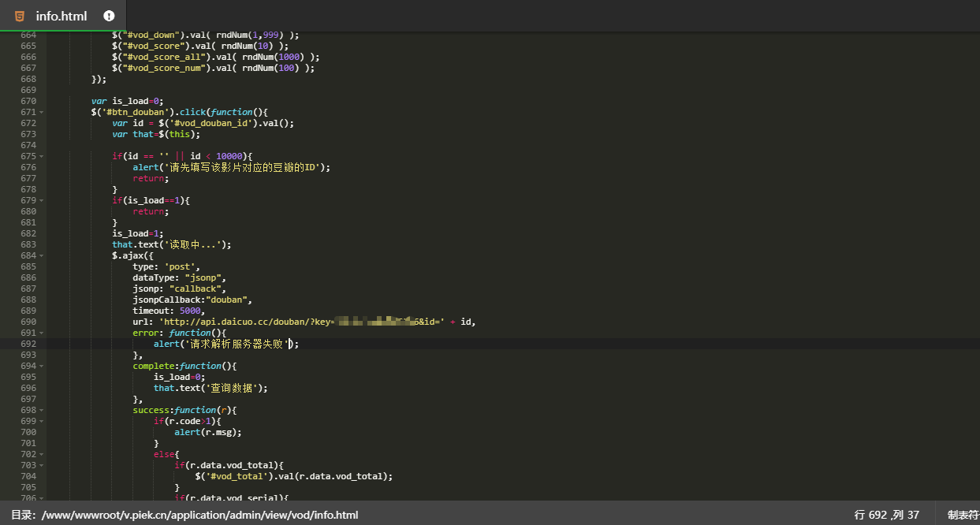Image resolution: width=980 pixels, height=525 pixels.
Task: Collapse the success function at line 698
Action: (x=41, y=410)
